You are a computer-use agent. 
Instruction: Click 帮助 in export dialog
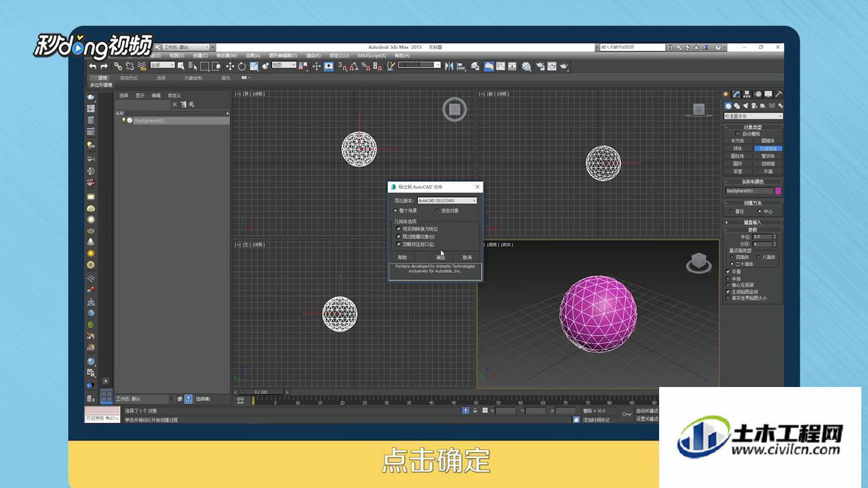click(x=402, y=258)
